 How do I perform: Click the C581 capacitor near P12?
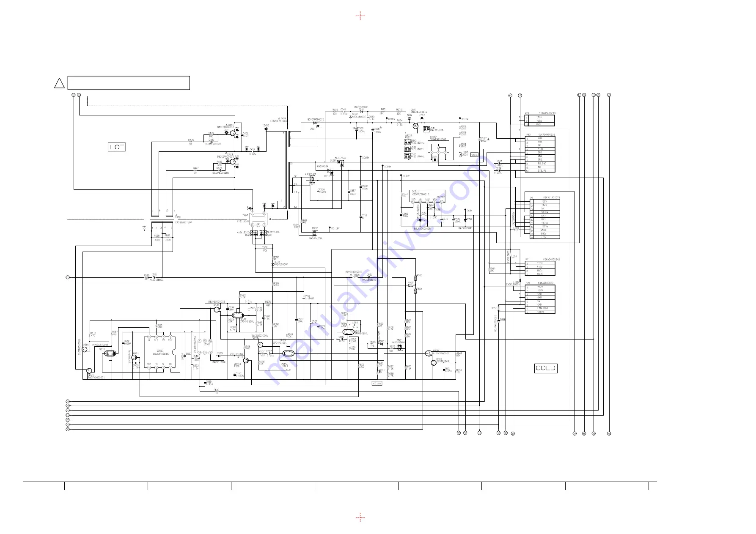click(499, 164)
